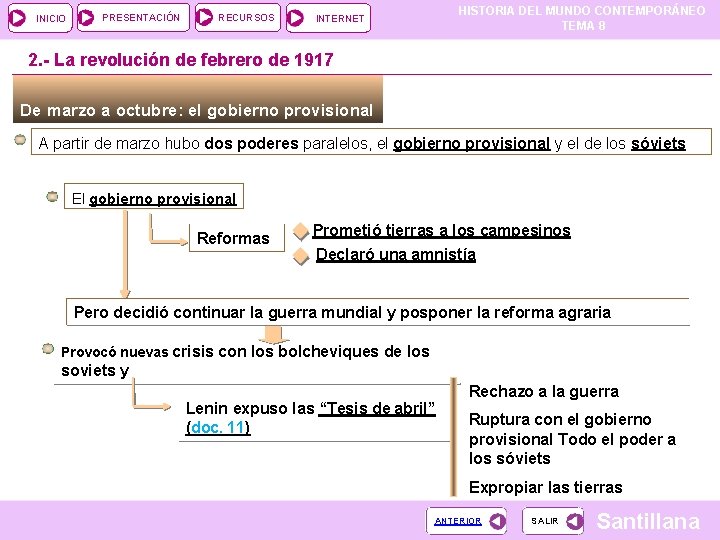
Task: Click the bold words dos poderes
Action: (x=252, y=143)
